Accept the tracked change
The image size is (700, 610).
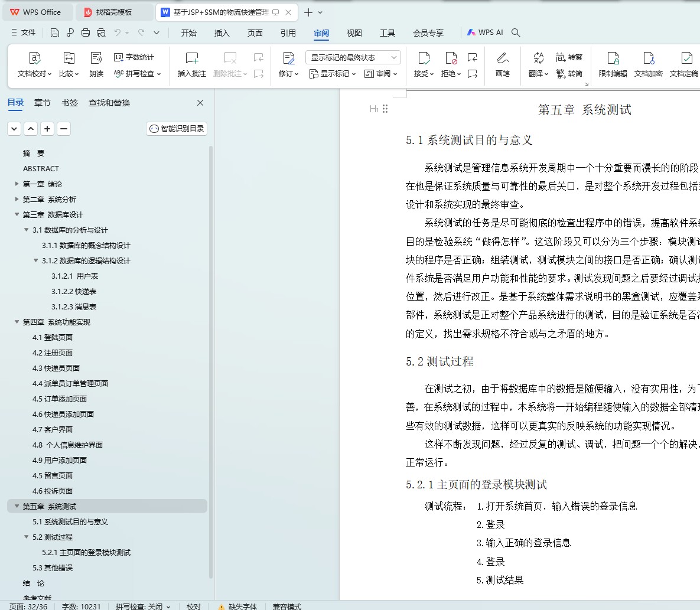[x=424, y=65]
